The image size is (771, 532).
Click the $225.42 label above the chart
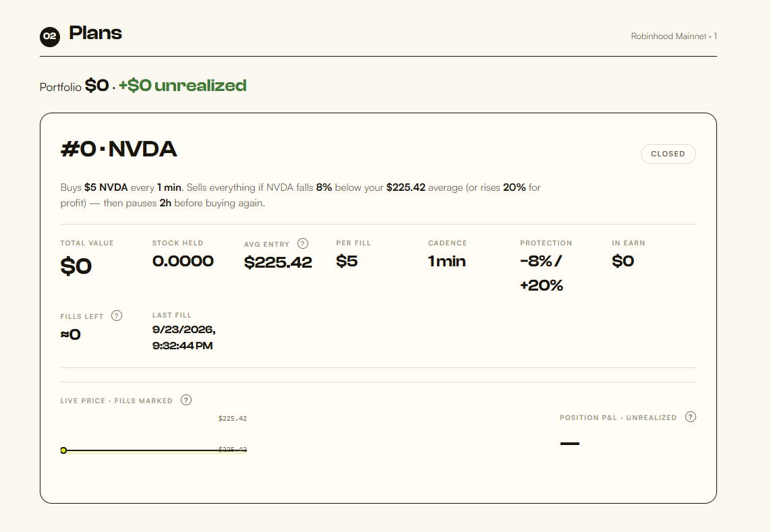click(233, 419)
